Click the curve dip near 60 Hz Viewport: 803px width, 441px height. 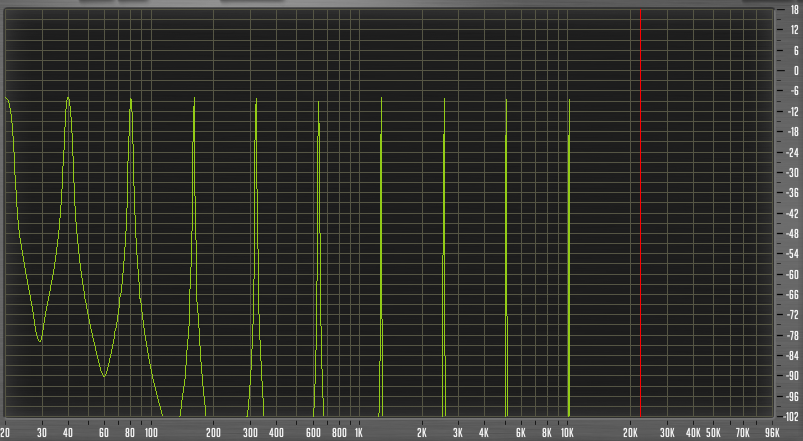pyautogui.click(x=104, y=374)
